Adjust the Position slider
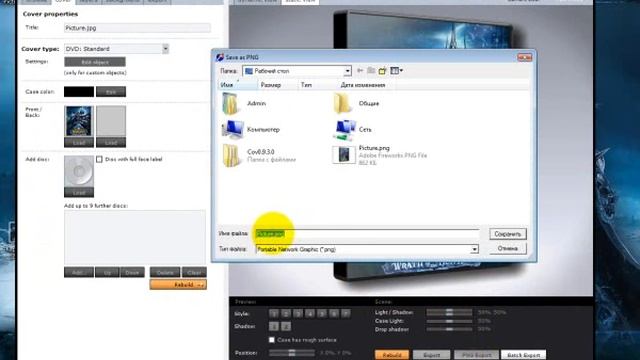The width and height of the screenshot is (640, 360). point(292,353)
